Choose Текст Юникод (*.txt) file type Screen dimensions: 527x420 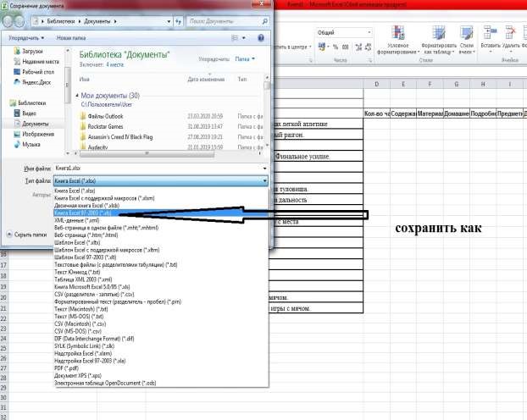coord(161,272)
